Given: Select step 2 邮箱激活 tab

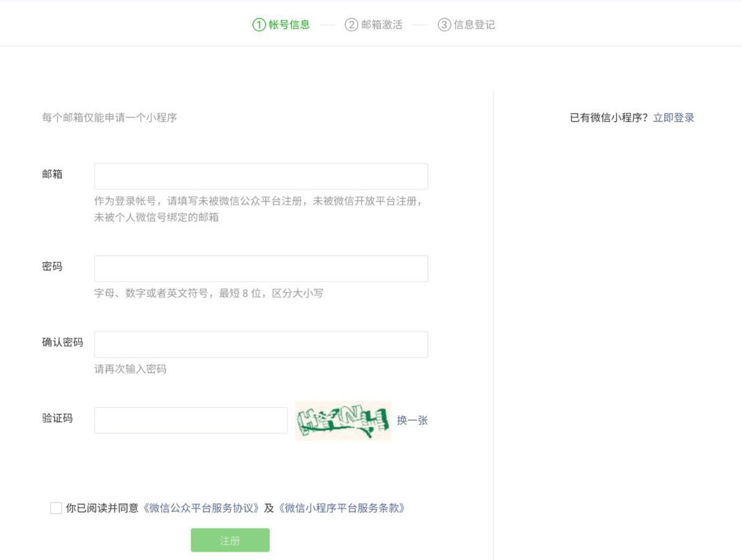Looking at the screenshot, I should point(374,25).
